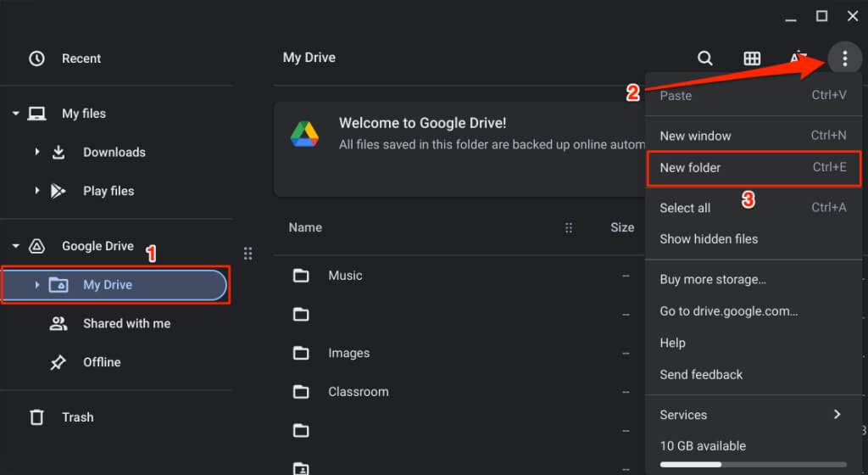Switch to grid thumbnail view
Image resolution: width=868 pixels, height=475 pixels.
(752, 59)
